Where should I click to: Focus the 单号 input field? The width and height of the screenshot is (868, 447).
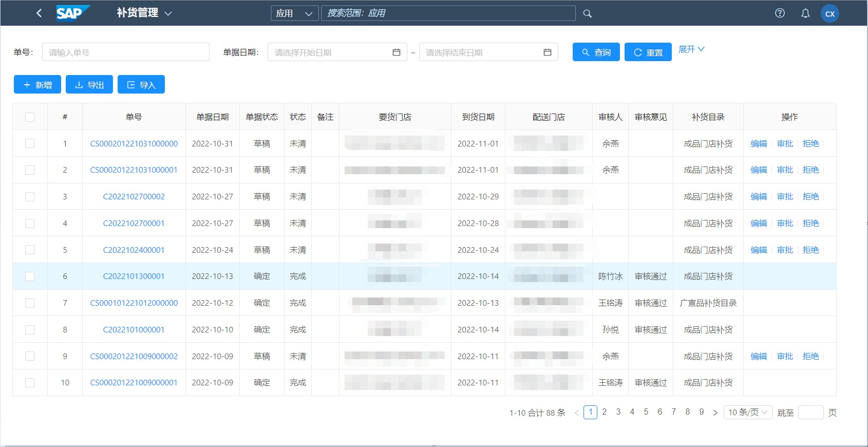point(126,52)
